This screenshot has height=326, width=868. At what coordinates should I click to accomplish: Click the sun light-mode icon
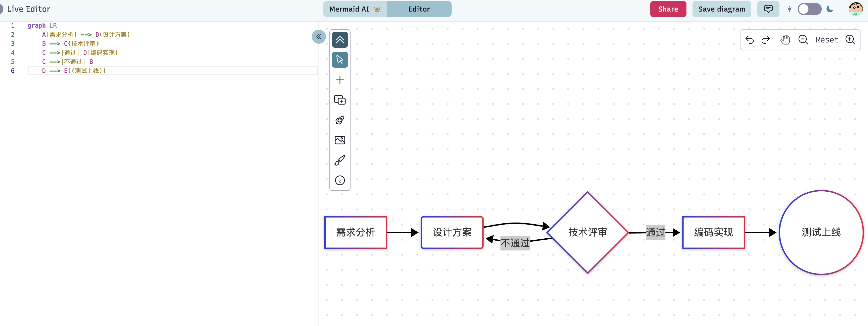point(789,9)
